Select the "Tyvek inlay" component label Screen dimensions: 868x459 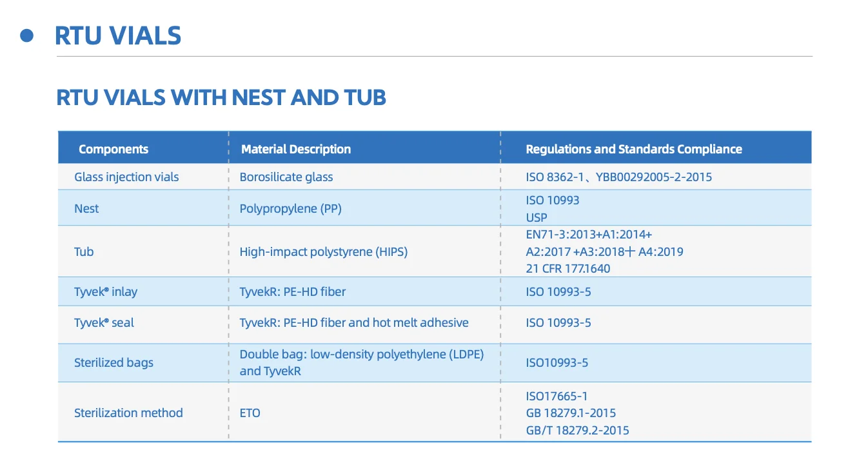pos(106,291)
